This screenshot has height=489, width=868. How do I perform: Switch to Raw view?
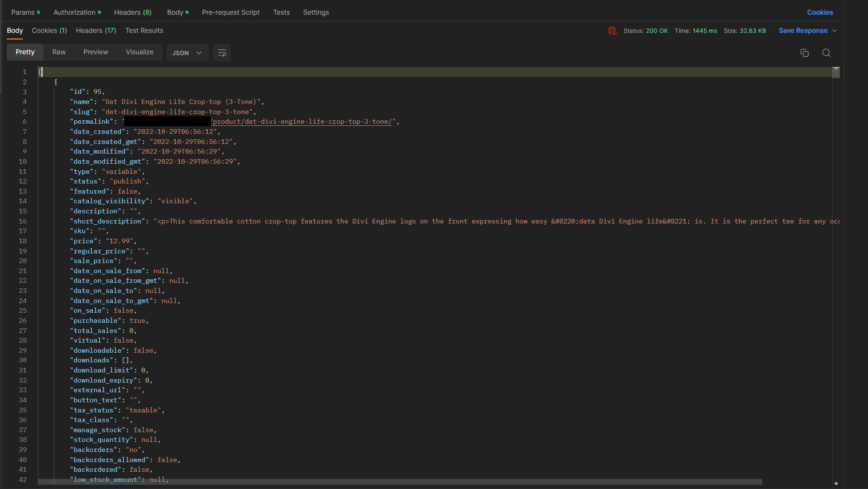pos(59,52)
